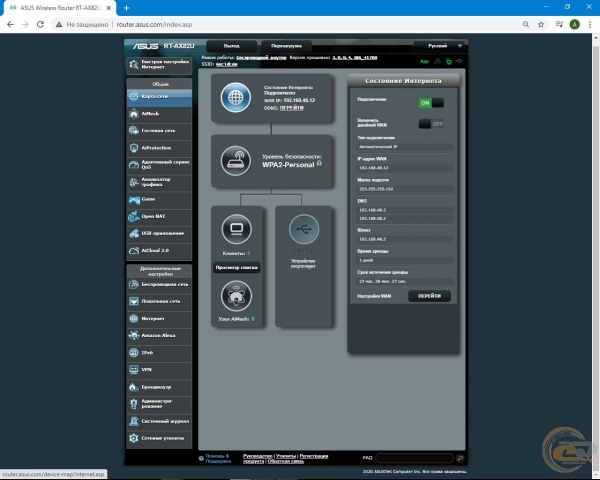Click the SSID link in header
Screen dimensions: 600x480
(x=227, y=64)
